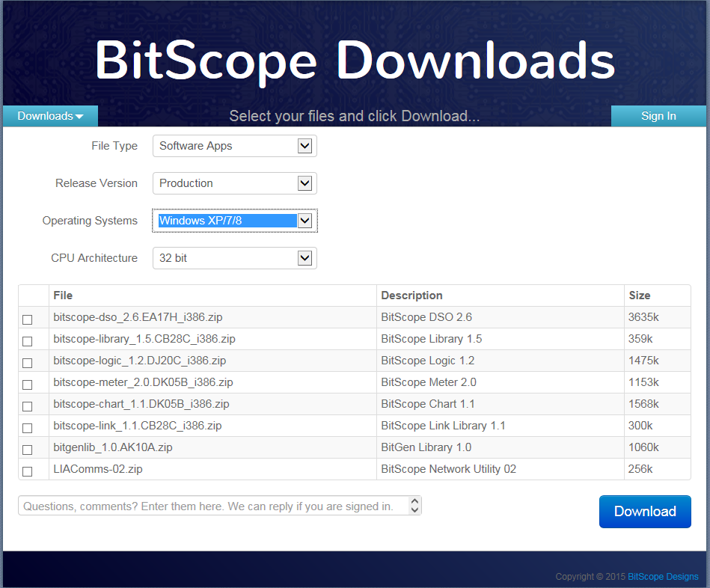Viewport: 710px width, 588px height.
Task: Click the Sign In button
Action: [658, 116]
